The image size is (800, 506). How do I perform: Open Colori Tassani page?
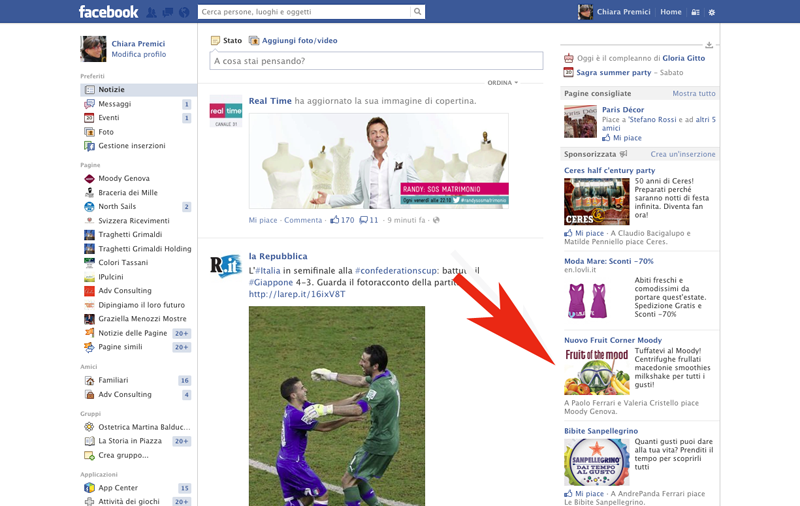coord(123,263)
